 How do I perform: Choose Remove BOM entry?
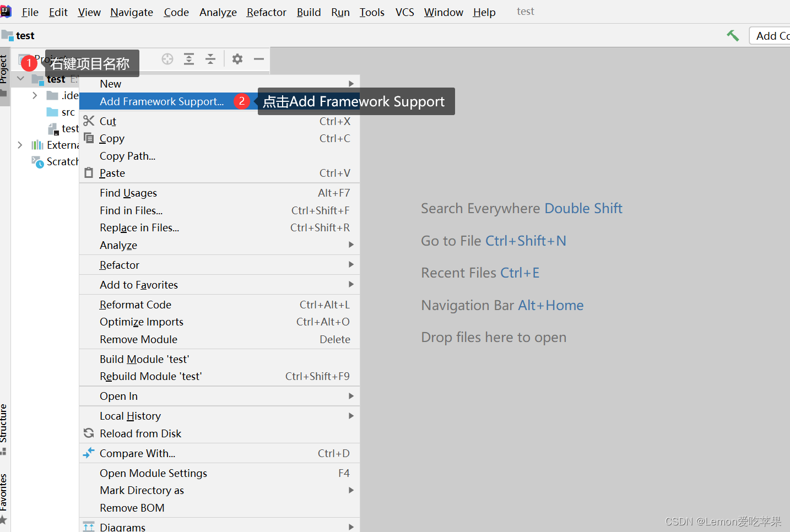tap(219, 508)
